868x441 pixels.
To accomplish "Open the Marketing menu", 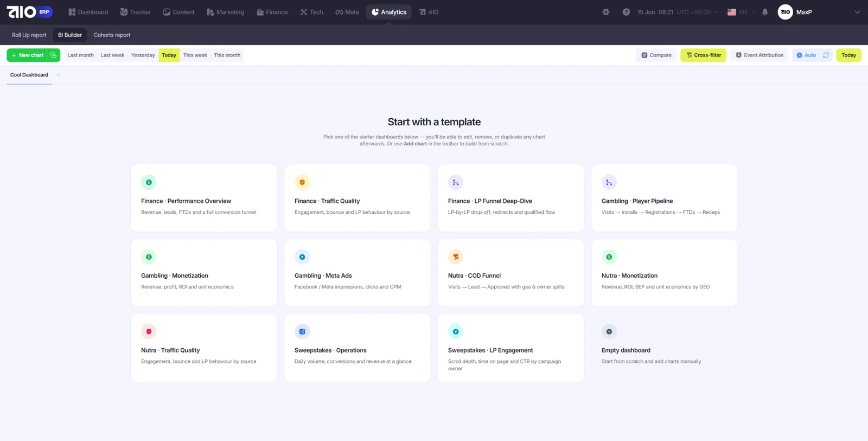I will point(225,12).
